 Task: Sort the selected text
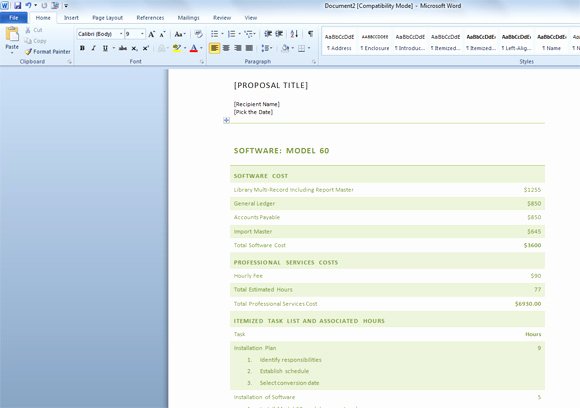[294, 34]
